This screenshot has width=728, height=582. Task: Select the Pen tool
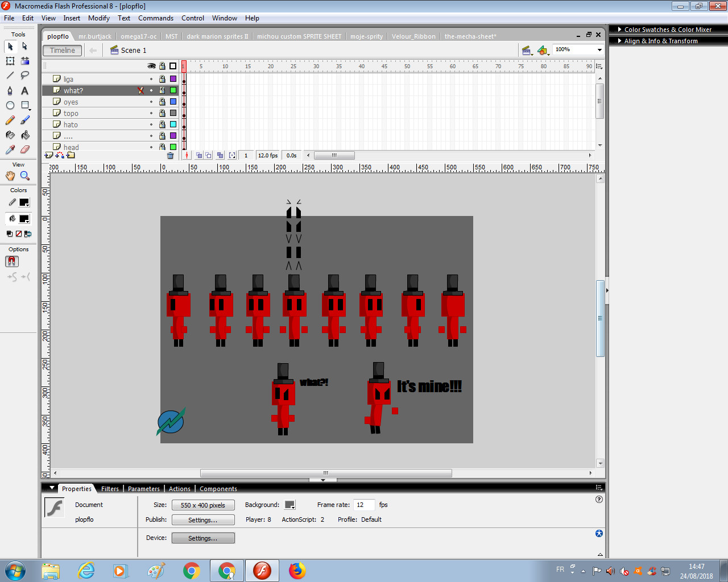point(10,90)
